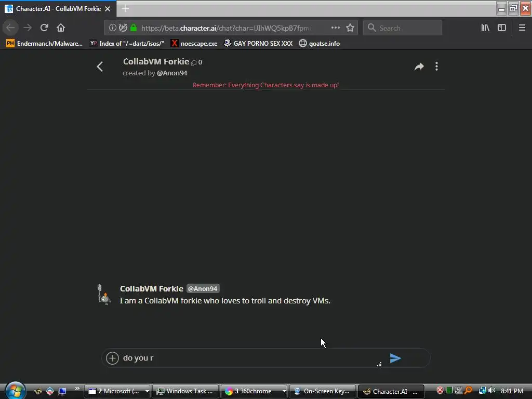Reload the current page
The image size is (532, 399).
tap(44, 28)
